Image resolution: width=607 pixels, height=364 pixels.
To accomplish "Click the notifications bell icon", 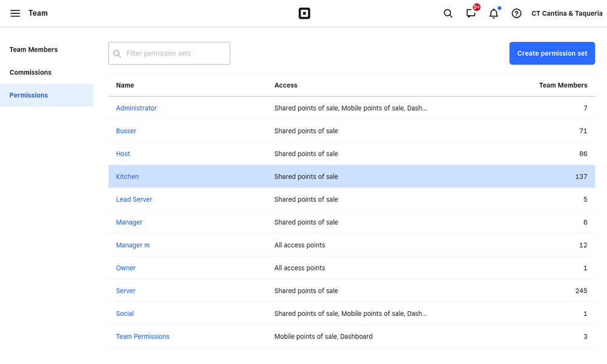I will [x=493, y=13].
